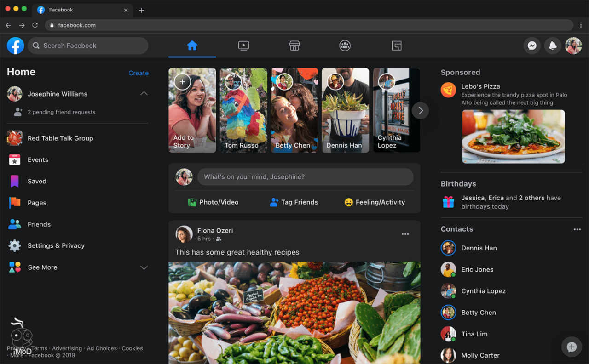This screenshot has width=589, height=364.
Task: Click the Facebook logo icon
Action: pos(15,45)
